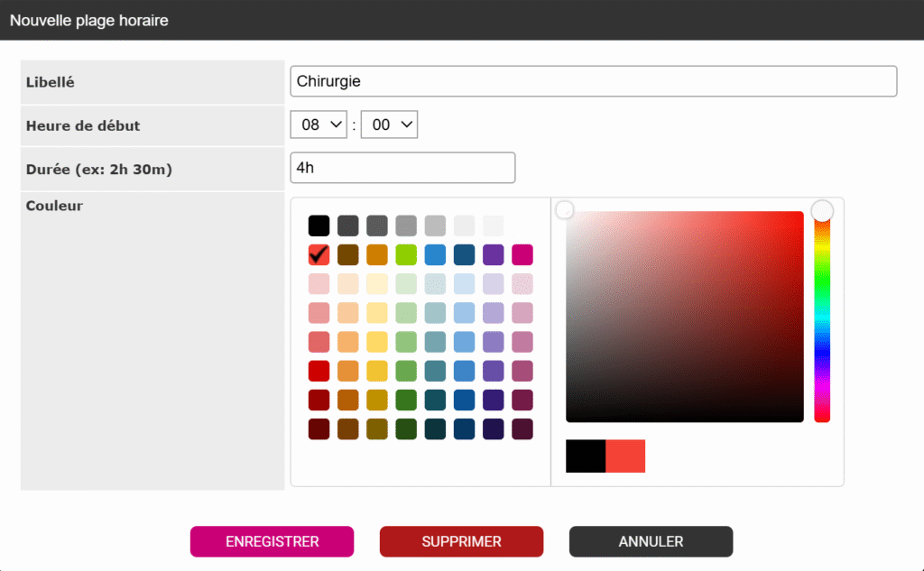Click the saturation gradient picker area
The image size is (924, 571).
tap(684, 317)
